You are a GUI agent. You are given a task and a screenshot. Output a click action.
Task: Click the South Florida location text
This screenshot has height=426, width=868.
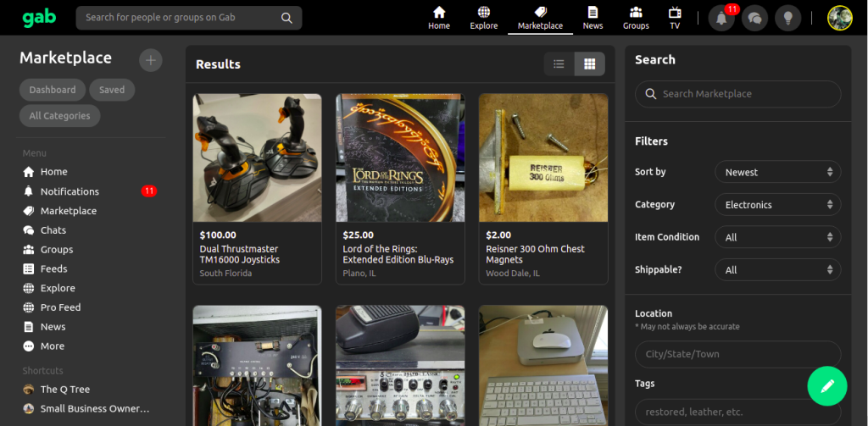225,274
